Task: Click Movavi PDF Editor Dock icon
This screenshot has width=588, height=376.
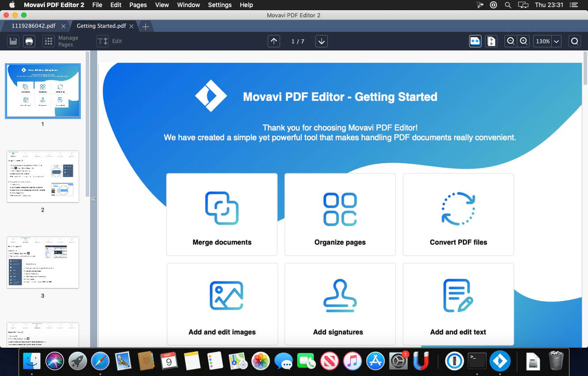Action: (x=500, y=361)
